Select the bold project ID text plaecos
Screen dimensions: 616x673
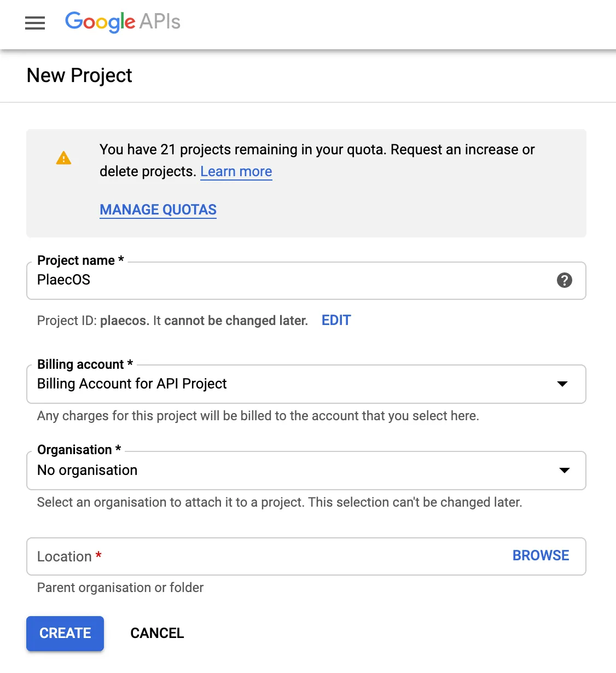click(123, 321)
